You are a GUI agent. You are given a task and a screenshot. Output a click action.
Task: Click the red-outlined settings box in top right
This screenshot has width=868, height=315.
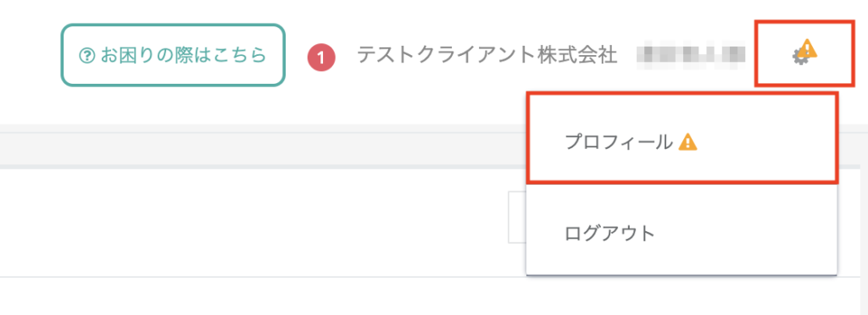805,53
